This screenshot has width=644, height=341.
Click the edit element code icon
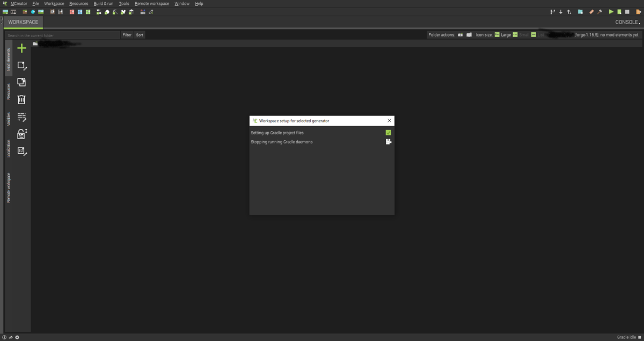(21, 117)
